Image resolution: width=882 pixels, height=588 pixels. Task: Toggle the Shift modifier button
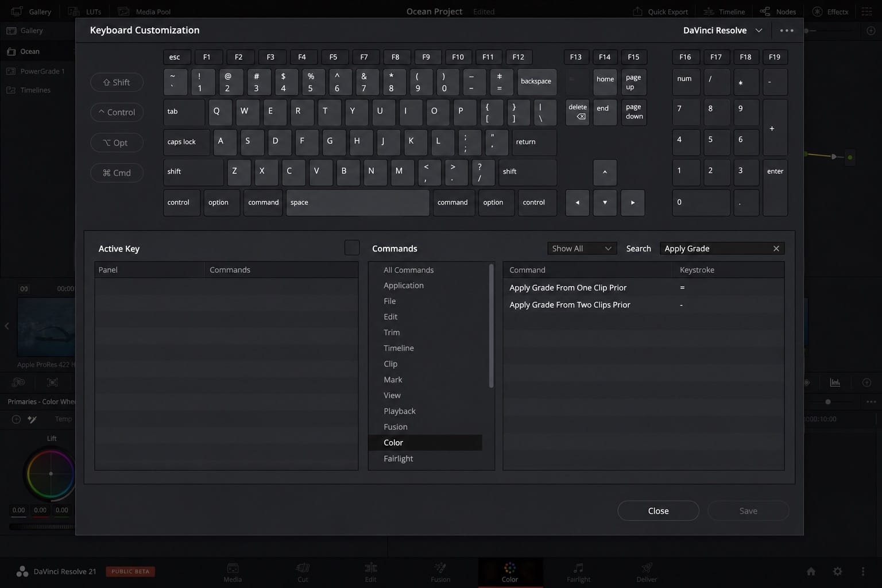click(x=117, y=82)
